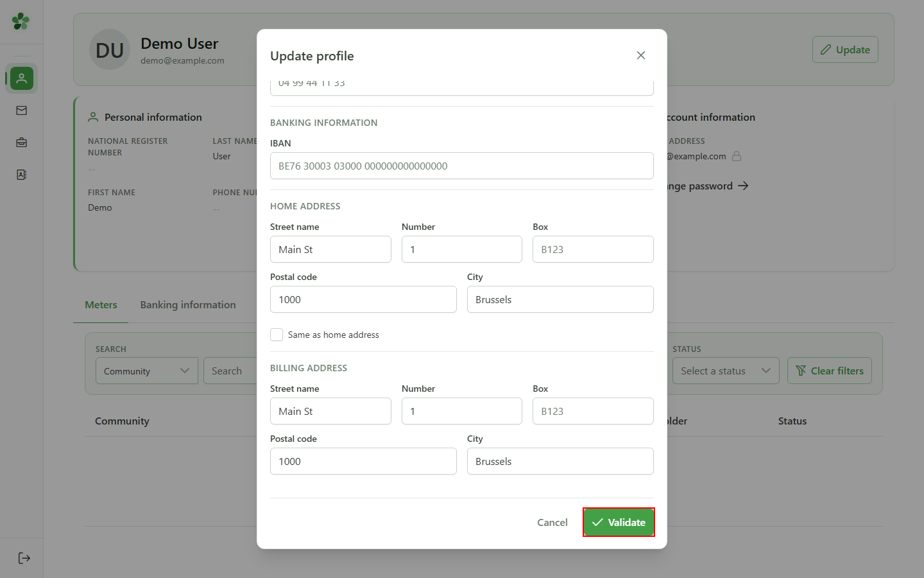Click home address Box field
The height and width of the screenshot is (578, 924).
(x=593, y=249)
